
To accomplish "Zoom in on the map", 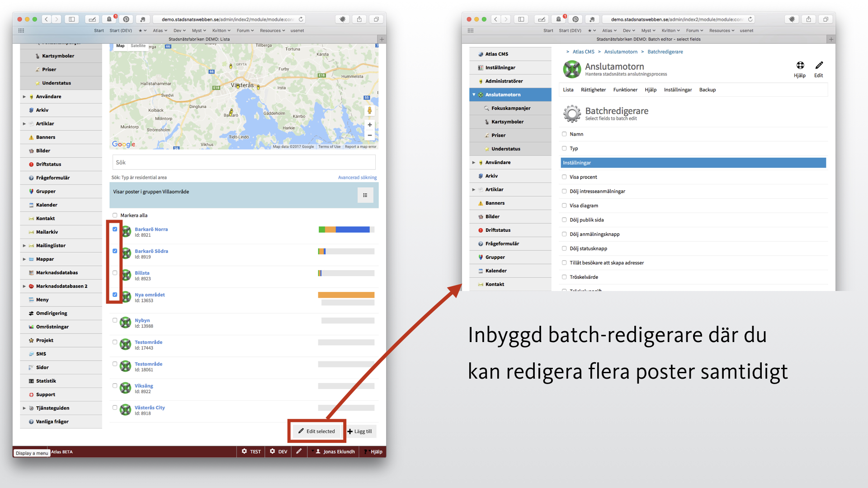I will tap(369, 125).
